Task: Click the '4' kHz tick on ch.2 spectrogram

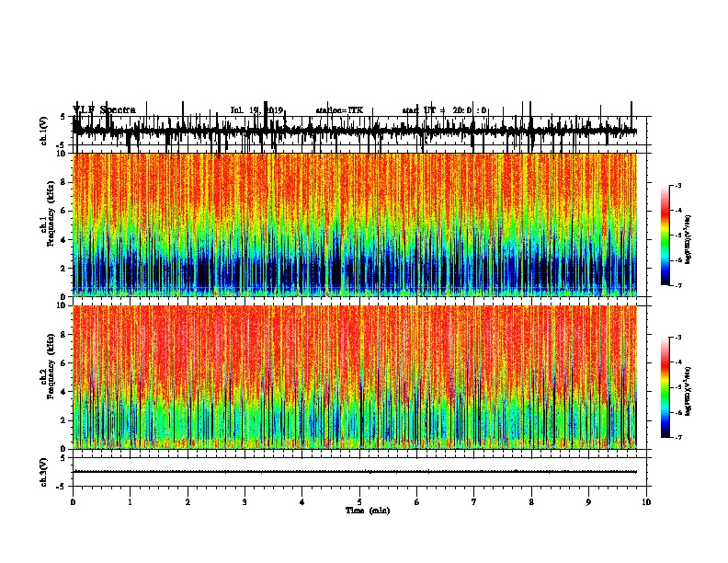Action: click(x=64, y=392)
